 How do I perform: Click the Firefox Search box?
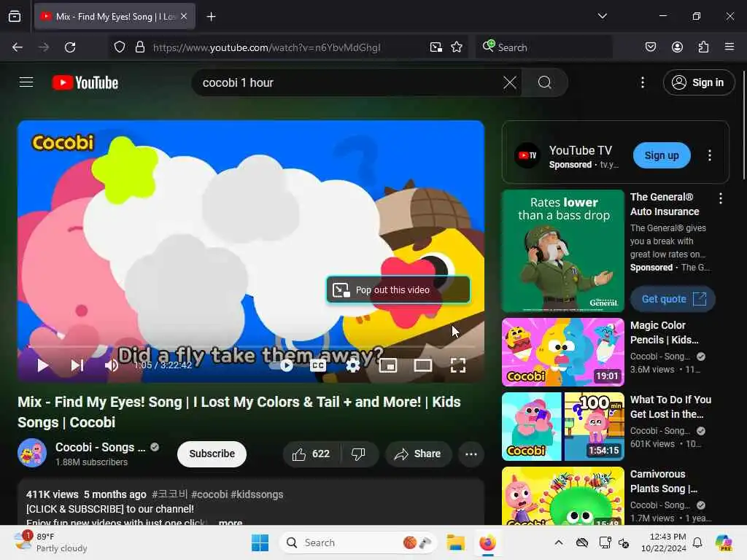click(543, 47)
